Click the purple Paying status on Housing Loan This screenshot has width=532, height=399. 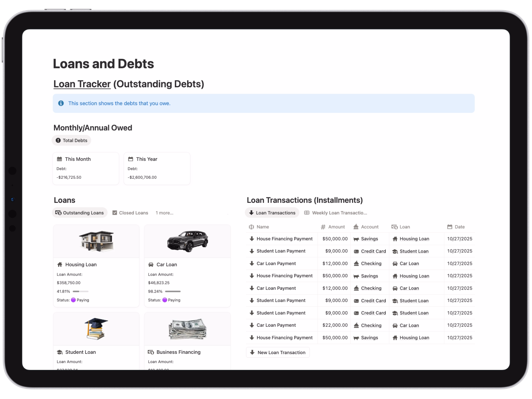[x=80, y=300]
